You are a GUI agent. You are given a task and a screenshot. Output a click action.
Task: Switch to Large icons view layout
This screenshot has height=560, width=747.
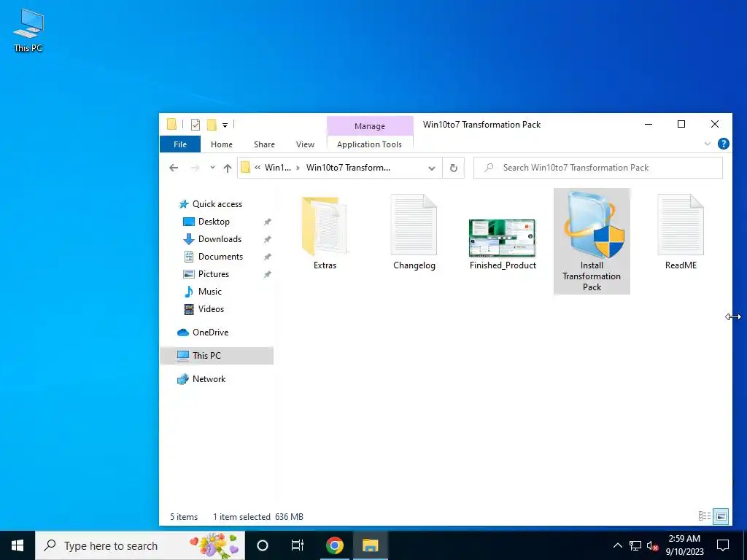pyautogui.click(x=721, y=516)
